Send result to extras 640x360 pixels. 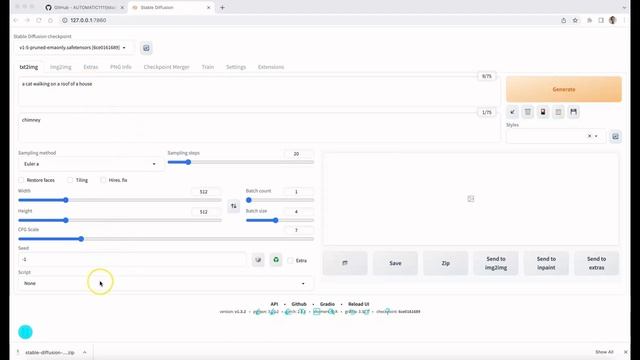tap(596, 263)
